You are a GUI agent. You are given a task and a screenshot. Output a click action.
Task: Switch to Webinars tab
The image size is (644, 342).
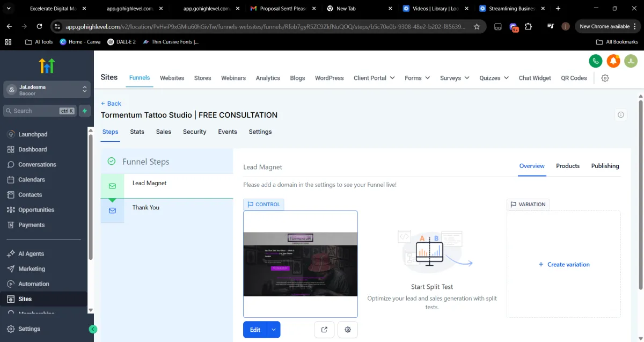pos(233,78)
